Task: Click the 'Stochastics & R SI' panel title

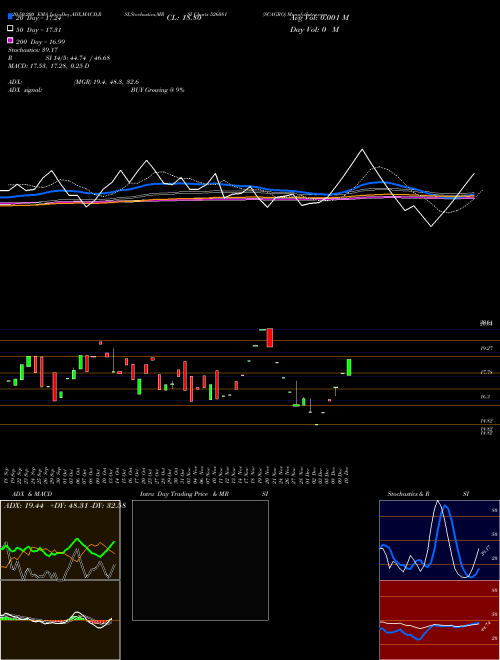Action: (x=428, y=494)
